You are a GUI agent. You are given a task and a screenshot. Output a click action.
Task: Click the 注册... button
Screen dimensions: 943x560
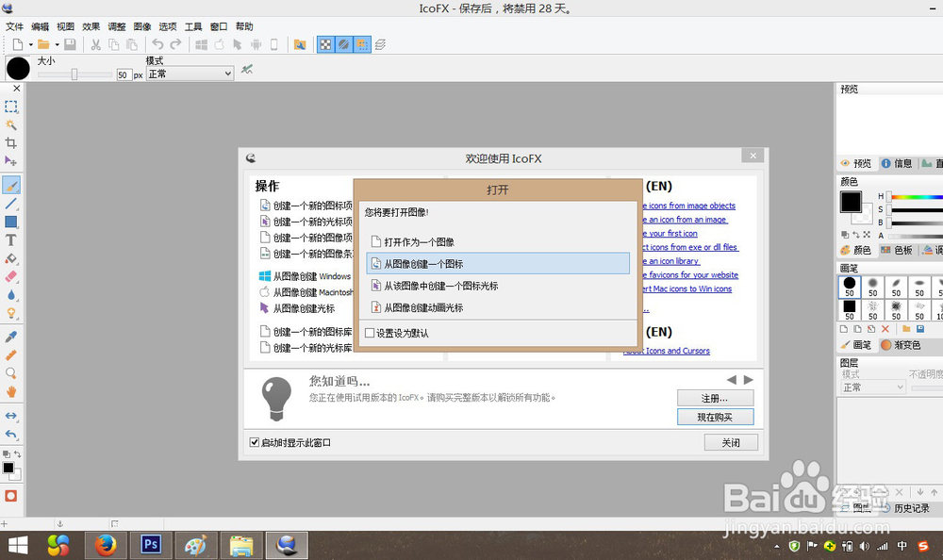pos(715,398)
